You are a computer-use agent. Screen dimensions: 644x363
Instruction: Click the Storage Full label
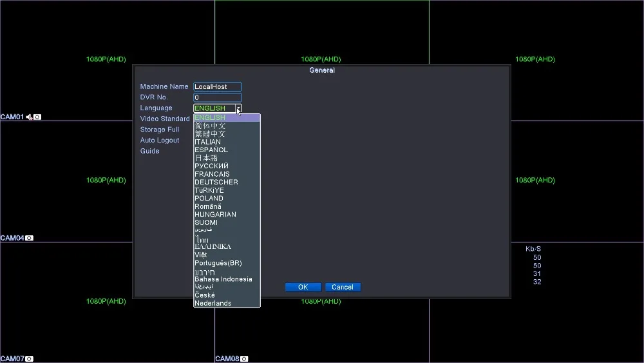pos(159,130)
